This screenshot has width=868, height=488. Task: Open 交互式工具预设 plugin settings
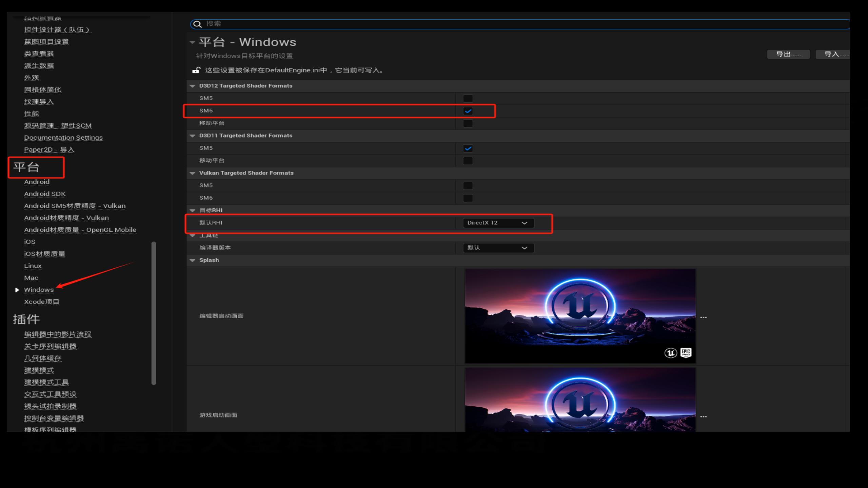(50, 394)
